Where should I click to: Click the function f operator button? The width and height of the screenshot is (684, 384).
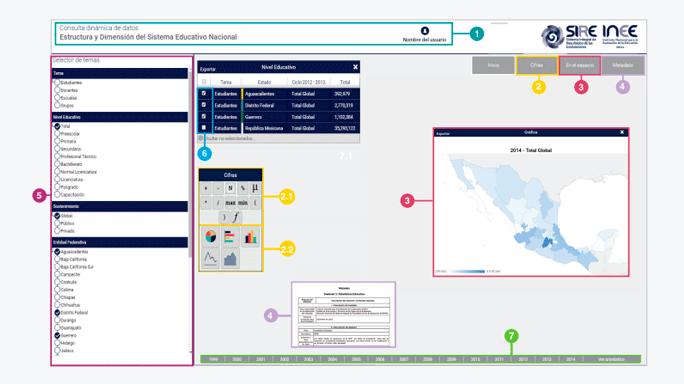click(x=236, y=217)
